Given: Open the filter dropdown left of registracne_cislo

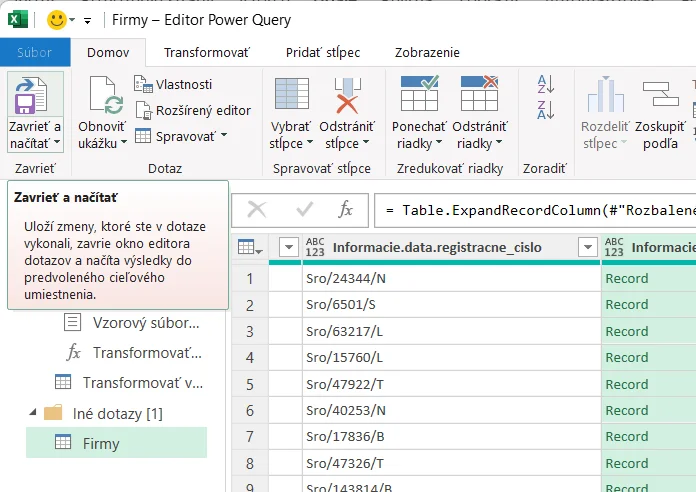Looking at the screenshot, I should point(289,247).
